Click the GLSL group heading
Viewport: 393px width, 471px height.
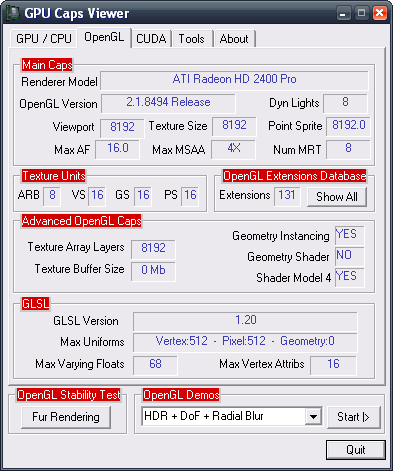click(35, 304)
